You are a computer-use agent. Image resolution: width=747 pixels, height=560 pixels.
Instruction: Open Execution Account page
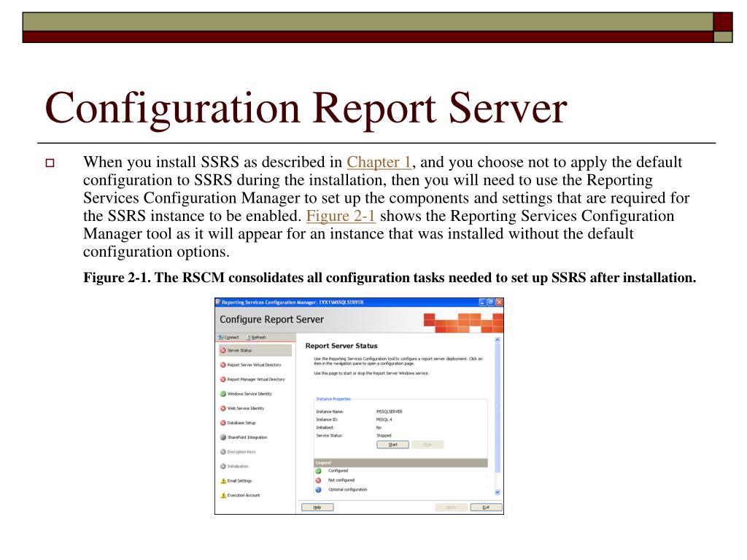[240, 495]
